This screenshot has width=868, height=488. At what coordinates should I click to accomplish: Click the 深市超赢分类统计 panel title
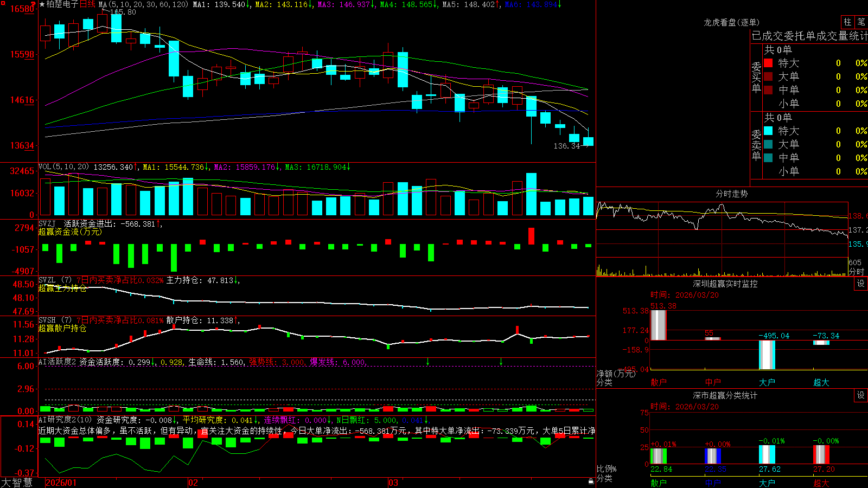(725, 395)
